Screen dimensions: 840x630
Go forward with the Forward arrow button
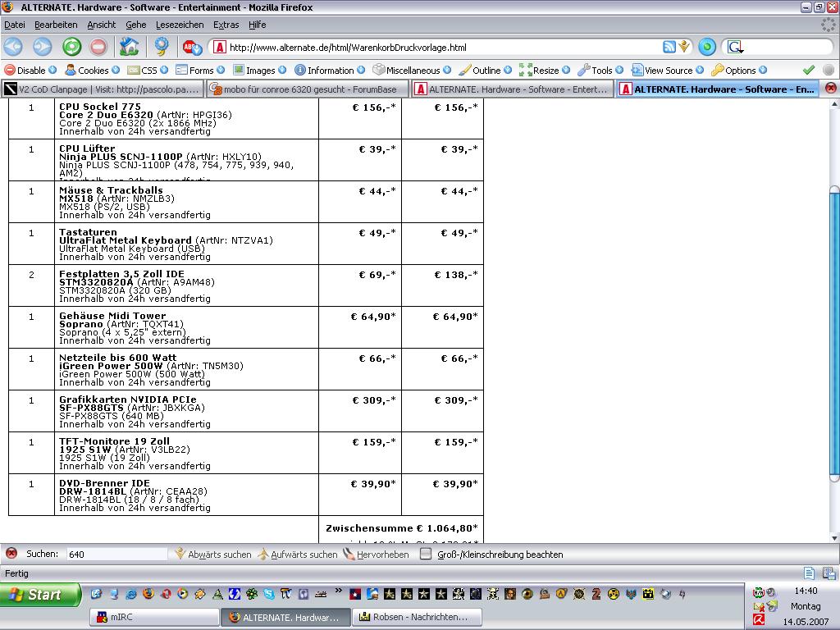[43, 47]
